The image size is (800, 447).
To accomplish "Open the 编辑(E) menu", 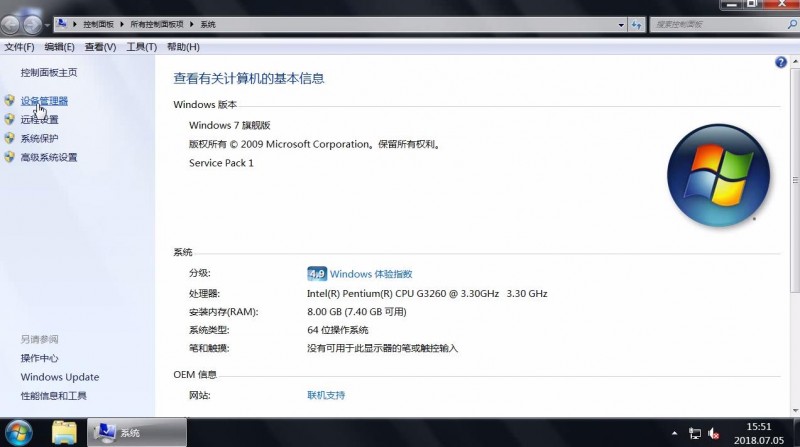I will coord(59,47).
